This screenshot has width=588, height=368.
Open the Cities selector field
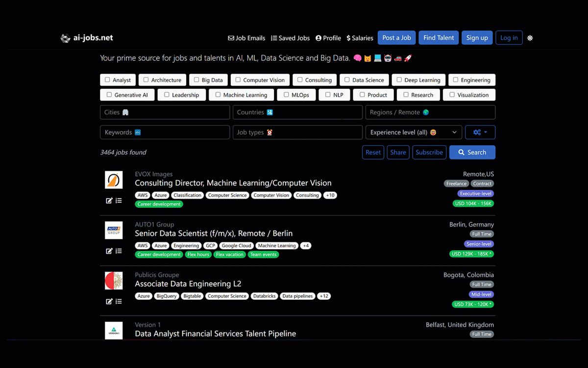[165, 112]
